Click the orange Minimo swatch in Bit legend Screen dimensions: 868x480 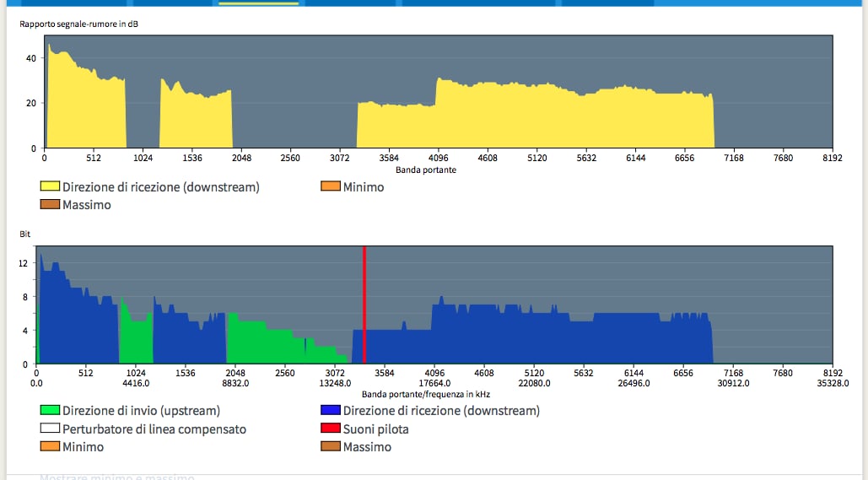(x=49, y=447)
